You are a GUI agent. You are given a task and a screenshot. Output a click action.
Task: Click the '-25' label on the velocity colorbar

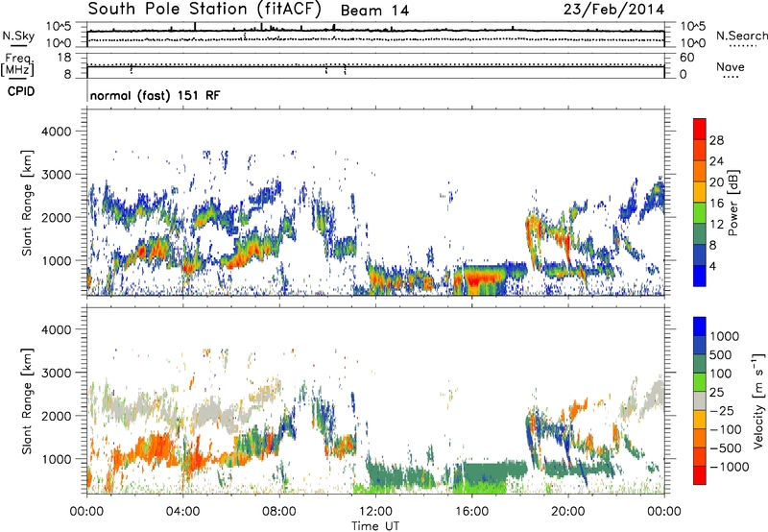click(x=722, y=411)
